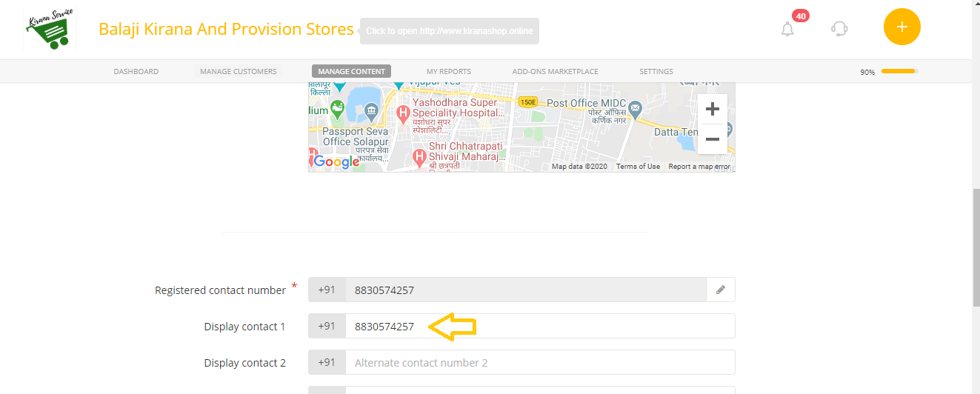Click the Passport Seva Office Solapur marker
Screen dimensions: 980x394
(371, 112)
